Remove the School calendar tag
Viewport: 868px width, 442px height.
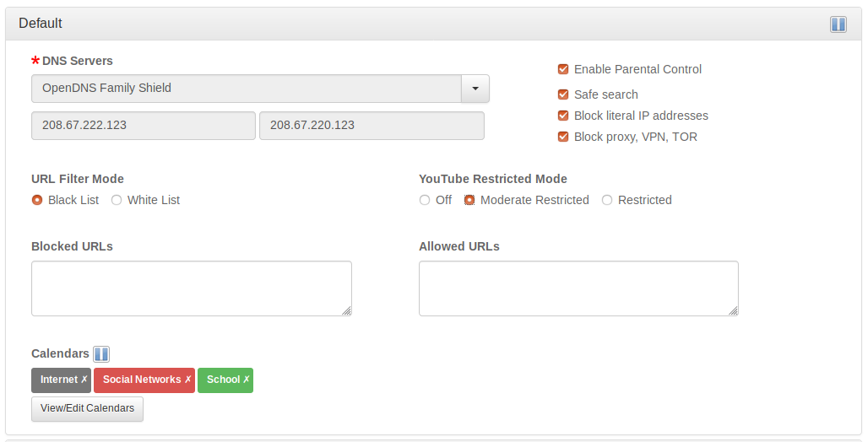click(247, 380)
